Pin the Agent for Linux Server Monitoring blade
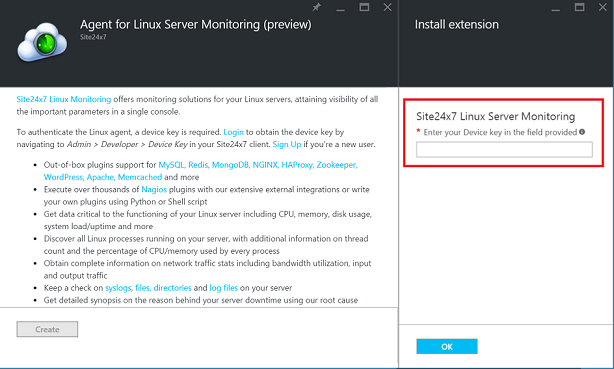 click(316, 7)
